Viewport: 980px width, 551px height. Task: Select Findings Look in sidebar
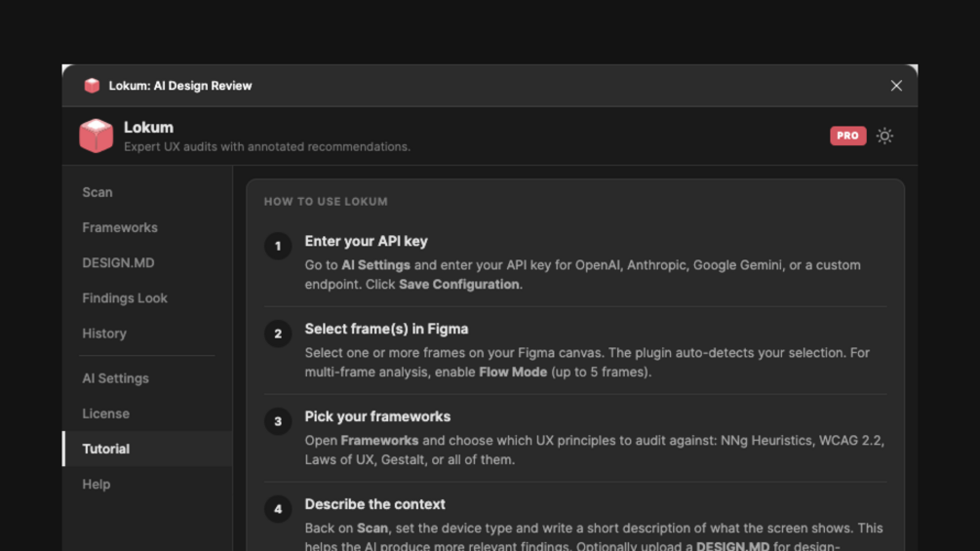[125, 297]
